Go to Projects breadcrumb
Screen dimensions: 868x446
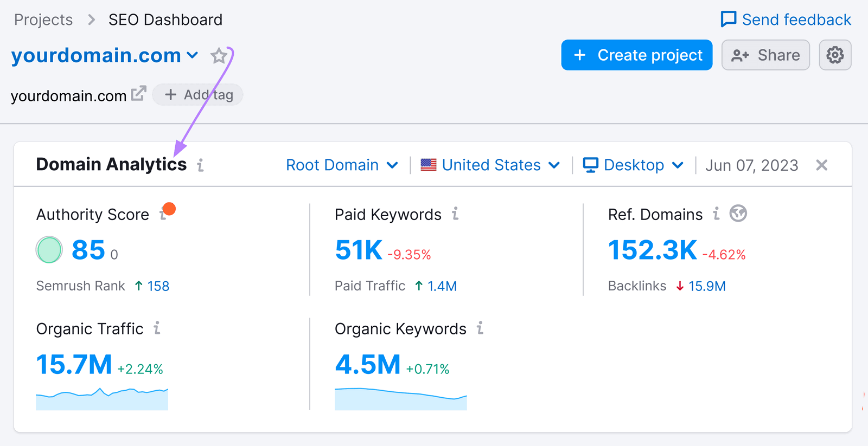pos(43,20)
